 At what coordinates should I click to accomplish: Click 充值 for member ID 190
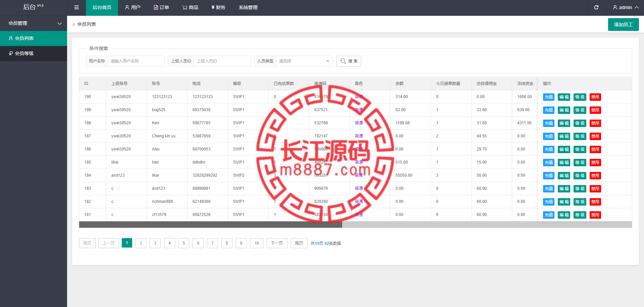[548, 97]
